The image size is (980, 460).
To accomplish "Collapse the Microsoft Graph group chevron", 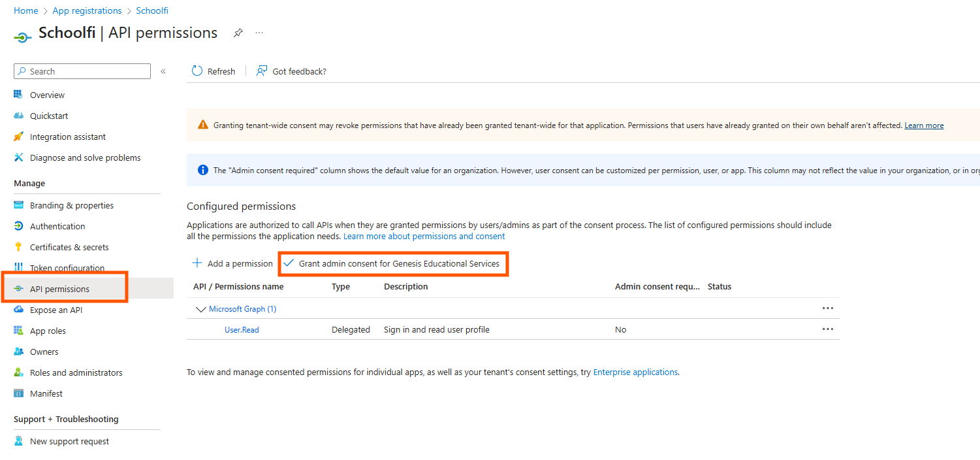I will [x=200, y=309].
